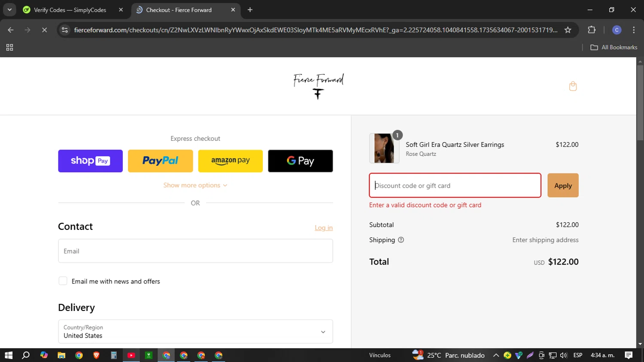The height and width of the screenshot is (362, 644).
Task: Choose Amazon Pay express checkout
Action: (231, 161)
